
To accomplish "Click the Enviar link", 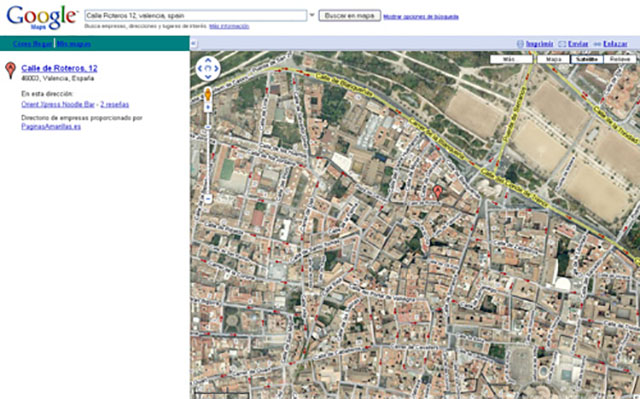I will click(x=578, y=44).
